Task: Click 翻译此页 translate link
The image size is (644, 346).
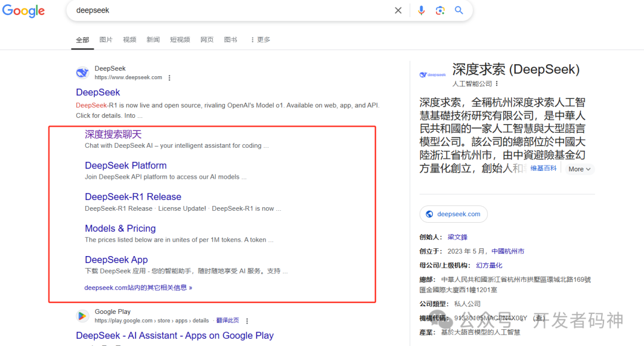Action: click(228, 320)
